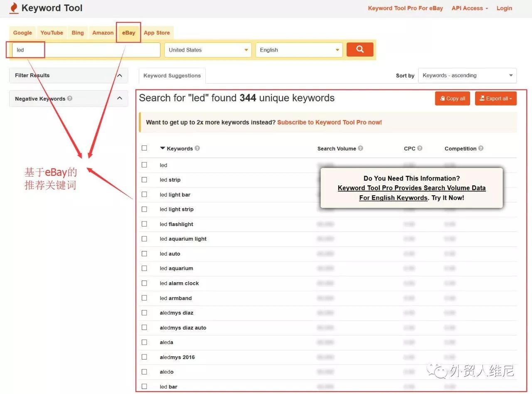The image size is (532, 394).
Task: Open the United States country dropdown
Action: (208, 50)
